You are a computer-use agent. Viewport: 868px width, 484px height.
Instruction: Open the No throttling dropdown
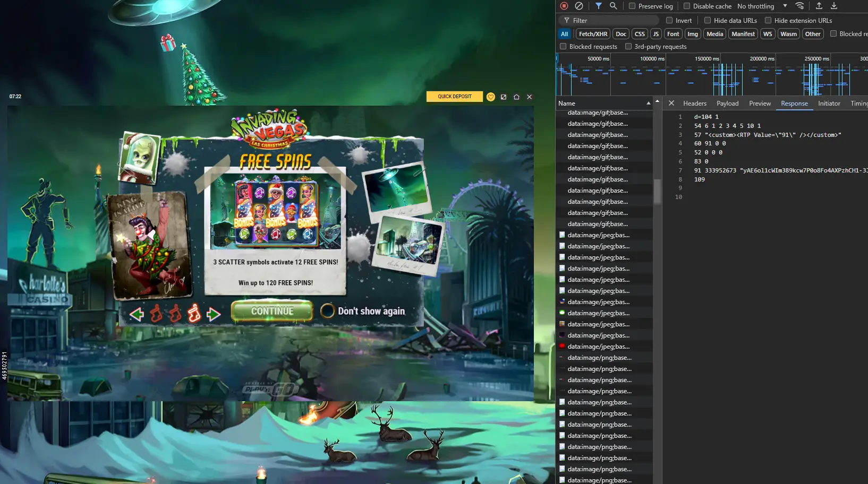tap(762, 6)
